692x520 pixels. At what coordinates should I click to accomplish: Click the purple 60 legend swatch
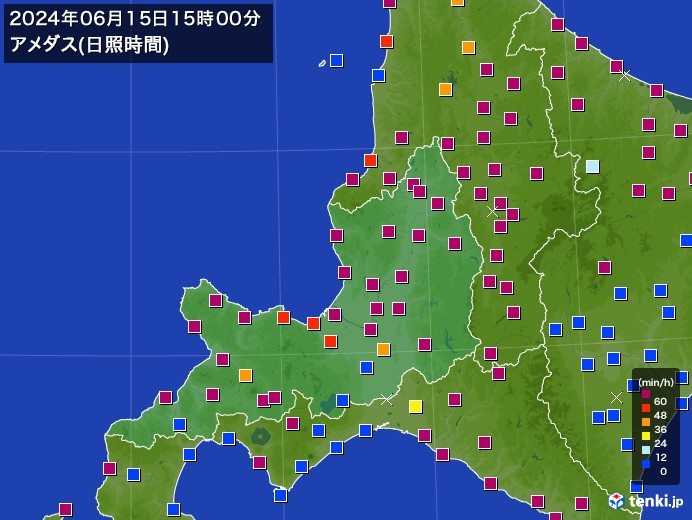(x=646, y=394)
